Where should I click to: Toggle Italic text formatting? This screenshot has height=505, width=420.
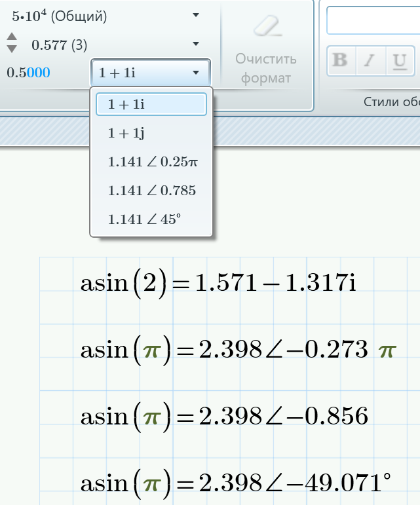click(x=370, y=60)
